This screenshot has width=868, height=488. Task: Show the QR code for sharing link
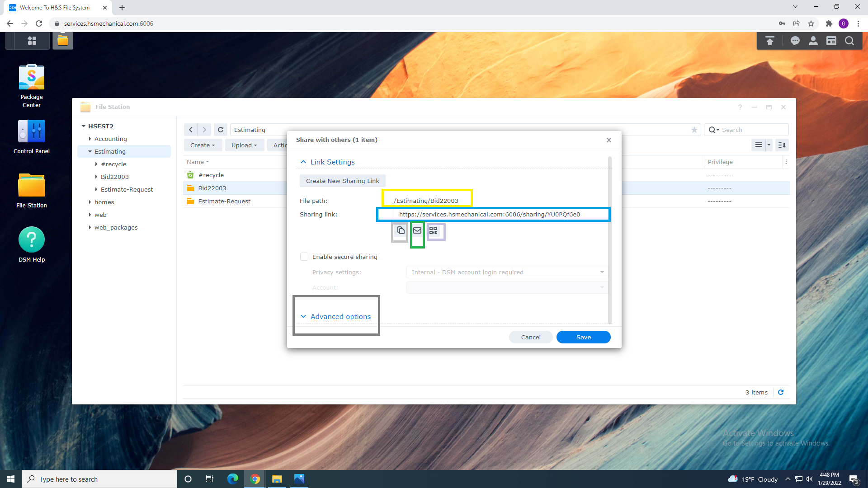(433, 231)
